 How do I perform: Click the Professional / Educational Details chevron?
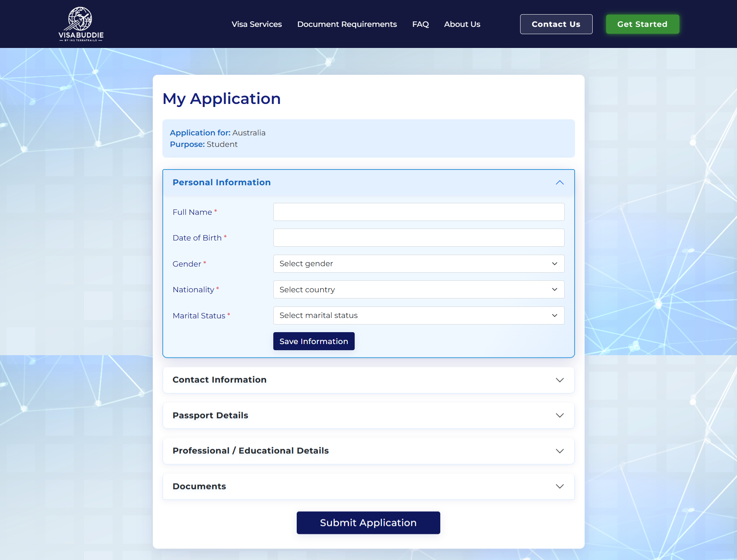point(560,451)
